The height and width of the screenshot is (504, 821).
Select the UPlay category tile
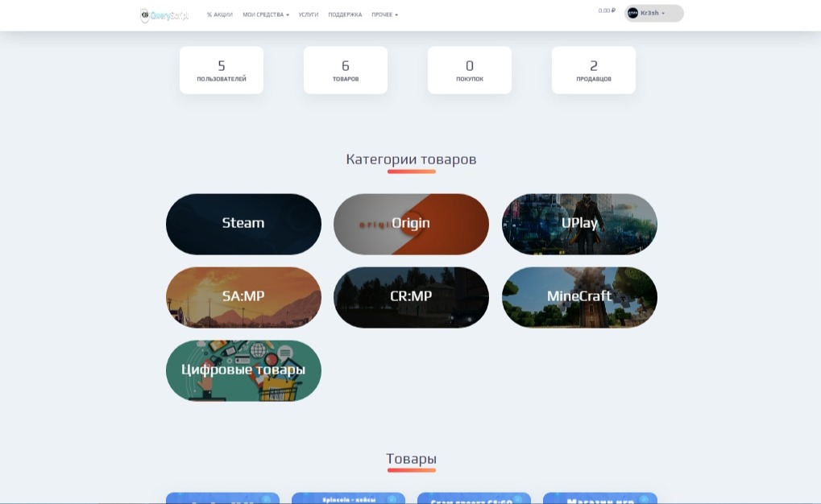579,224
